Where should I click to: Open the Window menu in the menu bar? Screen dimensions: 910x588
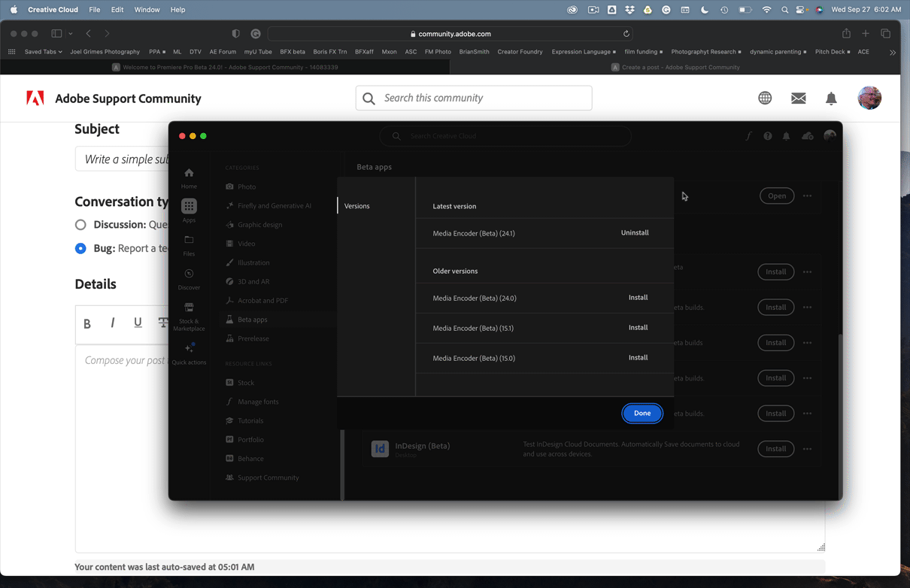147,10
